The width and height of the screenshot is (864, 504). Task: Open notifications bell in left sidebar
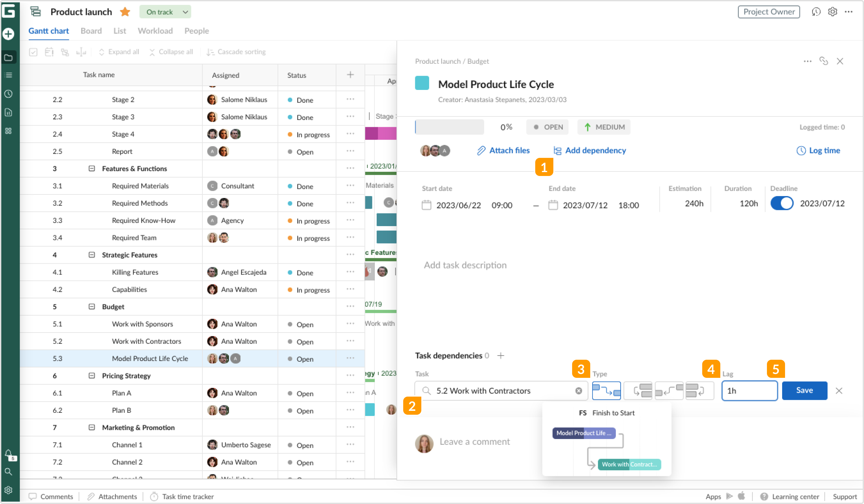pos(8,454)
